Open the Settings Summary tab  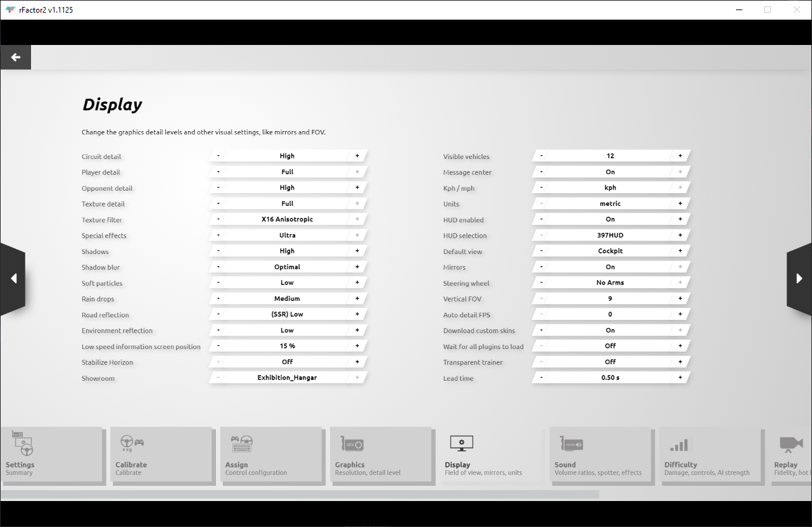(51, 455)
